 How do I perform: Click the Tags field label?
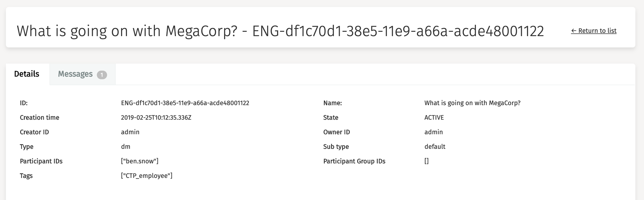26,176
